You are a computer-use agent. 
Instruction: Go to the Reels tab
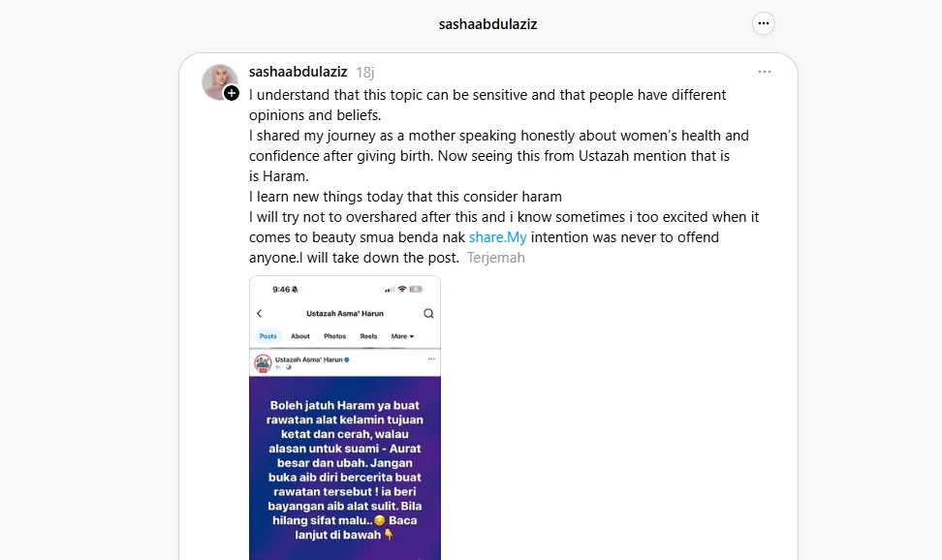click(368, 336)
